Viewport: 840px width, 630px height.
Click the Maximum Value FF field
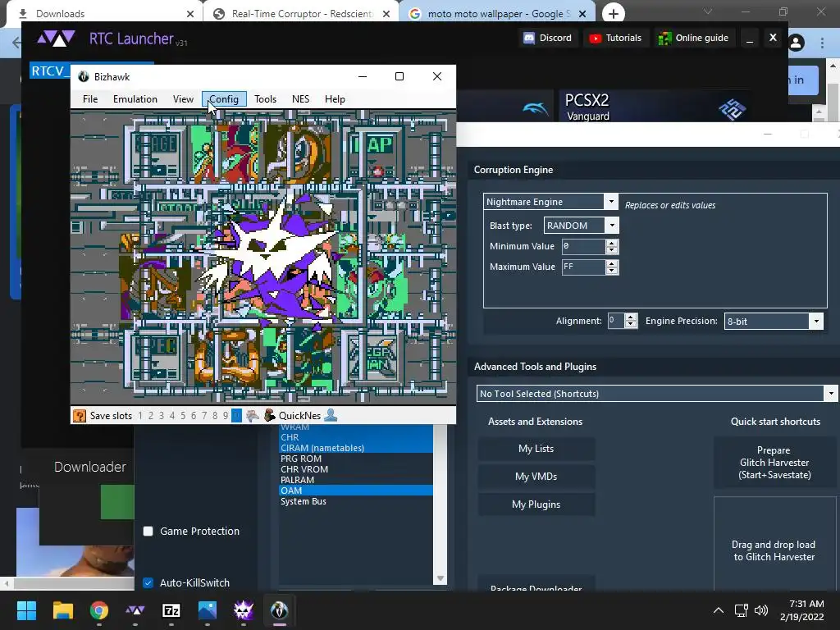[583, 267]
